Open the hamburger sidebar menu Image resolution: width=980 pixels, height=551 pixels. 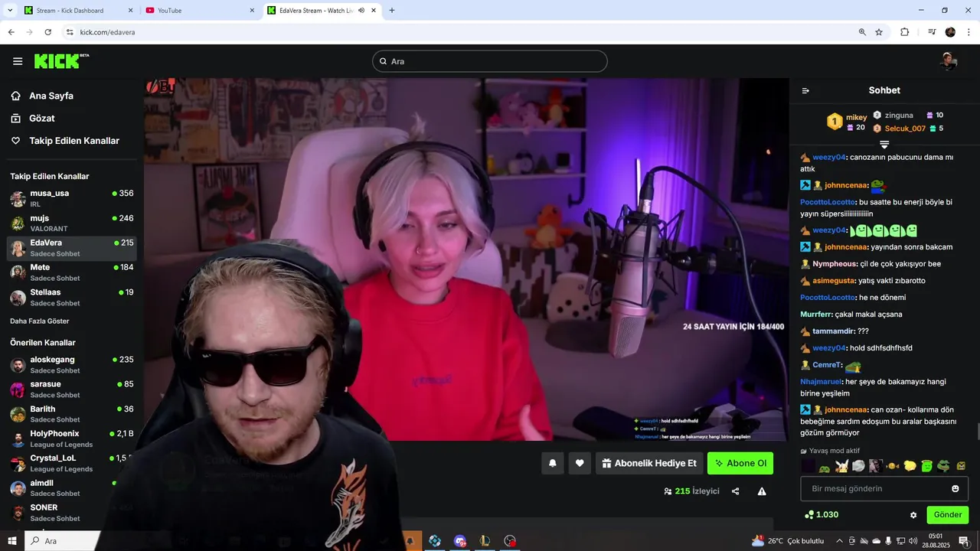coord(18,61)
